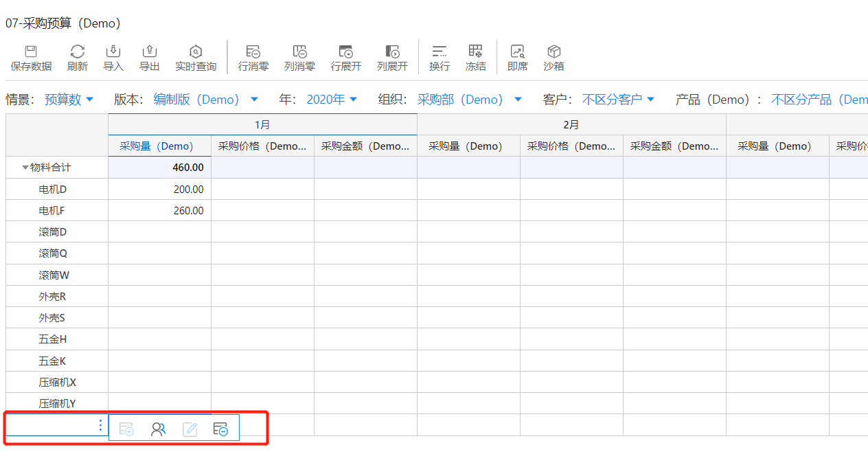Open the 沙箱 sandbox tool

click(553, 52)
